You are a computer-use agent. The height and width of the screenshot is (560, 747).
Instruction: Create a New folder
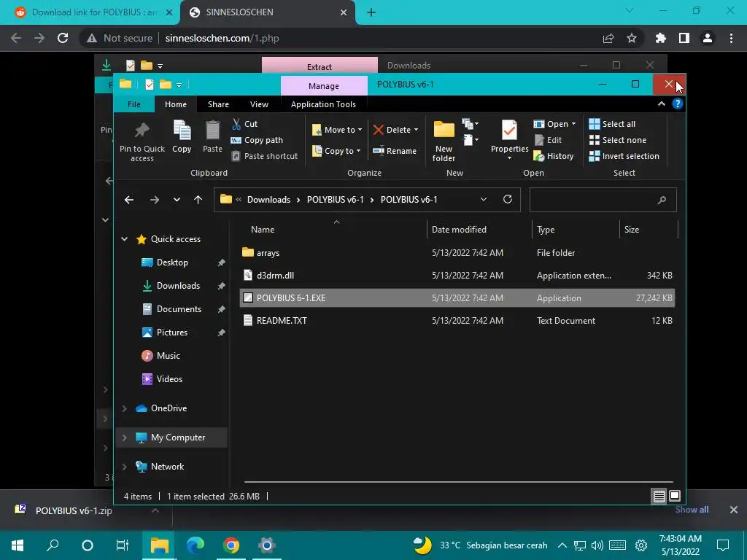[x=444, y=141]
